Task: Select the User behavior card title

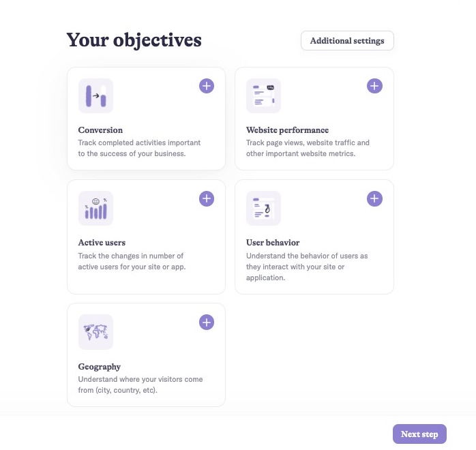Action: click(273, 243)
